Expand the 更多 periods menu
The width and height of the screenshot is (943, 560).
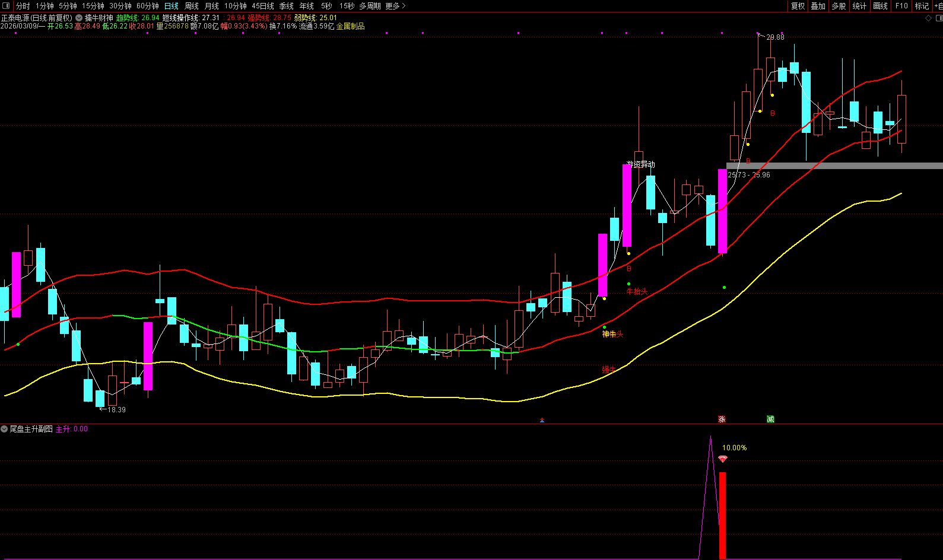(395, 6)
